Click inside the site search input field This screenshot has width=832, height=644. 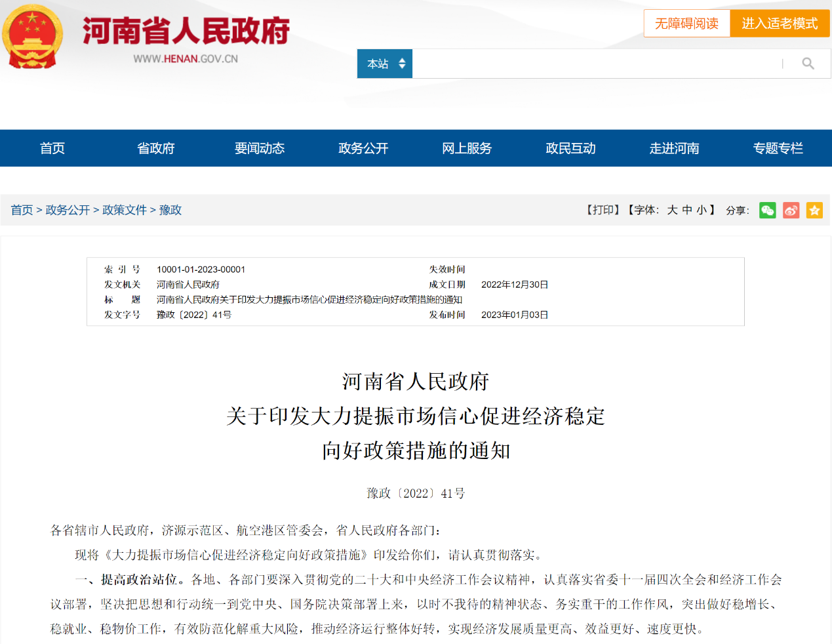(x=590, y=64)
